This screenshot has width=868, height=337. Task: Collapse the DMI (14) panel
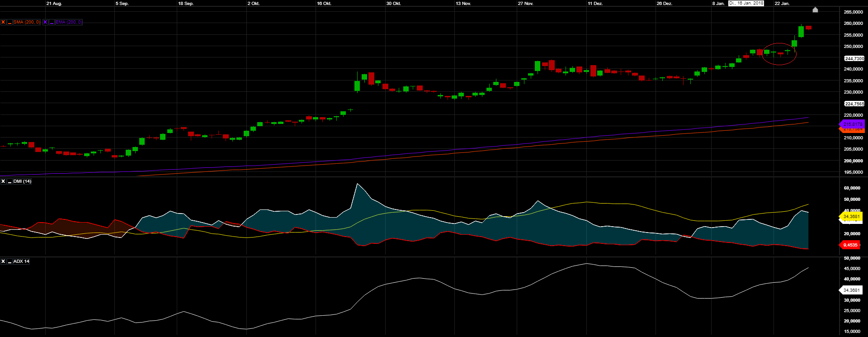pos(9,181)
